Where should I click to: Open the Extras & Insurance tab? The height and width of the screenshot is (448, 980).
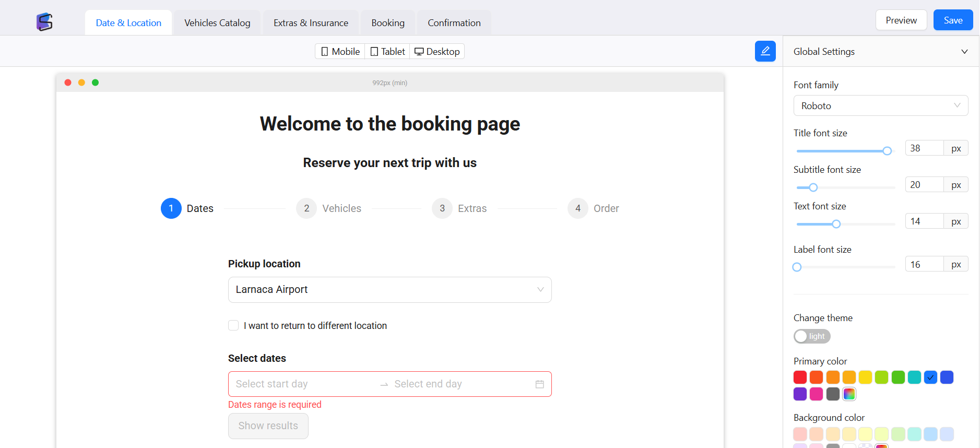click(x=311, y=23)
